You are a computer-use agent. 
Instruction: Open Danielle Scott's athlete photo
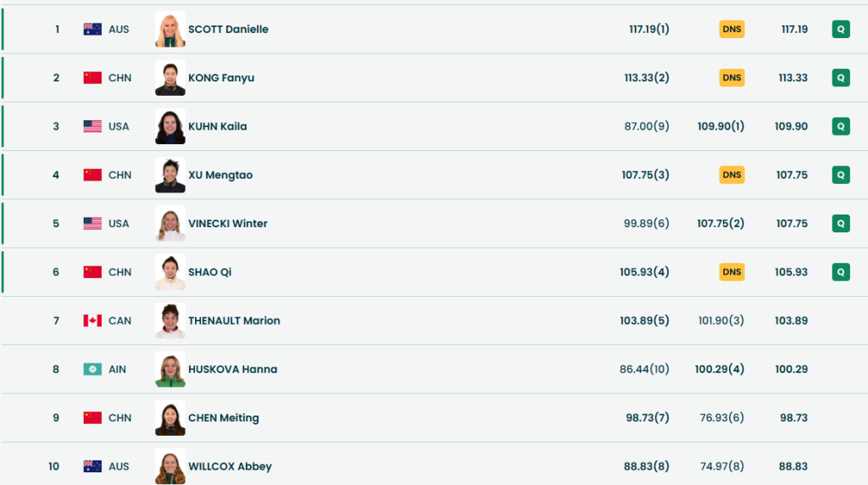click(170, 29)
